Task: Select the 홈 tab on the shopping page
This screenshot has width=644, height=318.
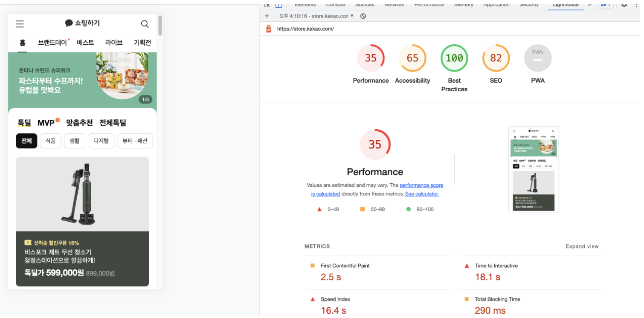Action: click(x=23, y=43)
